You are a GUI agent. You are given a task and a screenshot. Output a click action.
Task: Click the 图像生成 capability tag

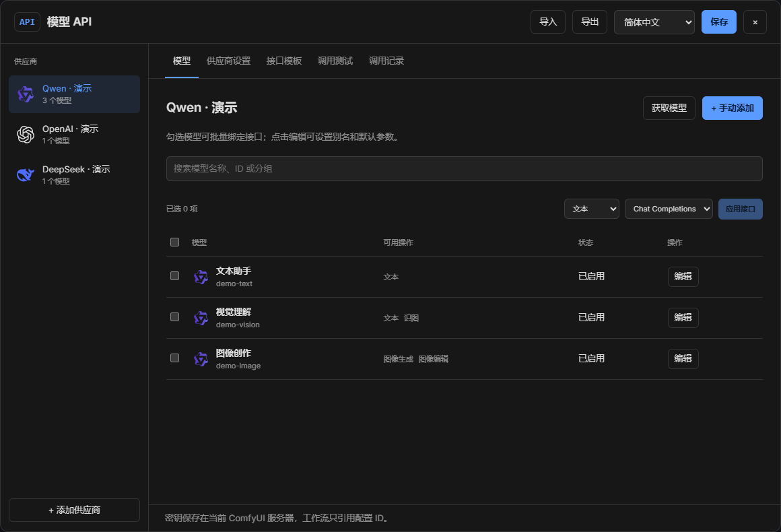(x=398, y=359)
